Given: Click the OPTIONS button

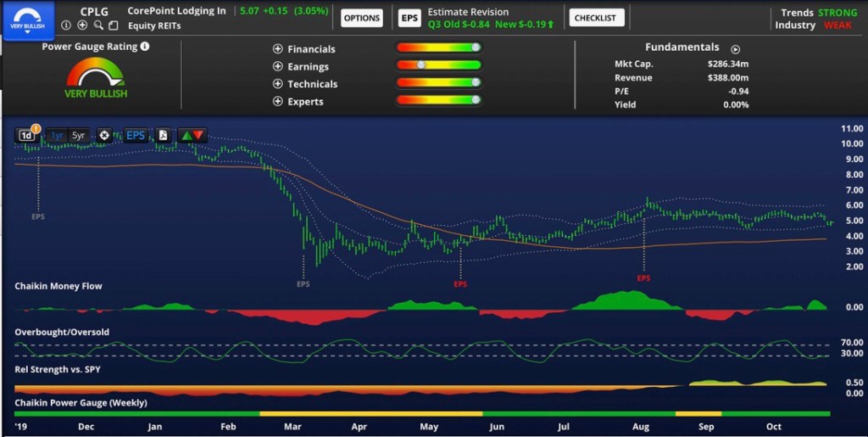Looking at the screenshot, I should [362, 18].
